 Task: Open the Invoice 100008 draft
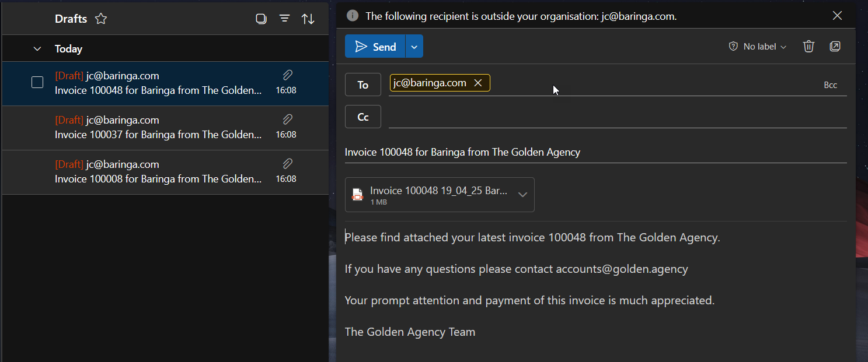pos(158,172)
